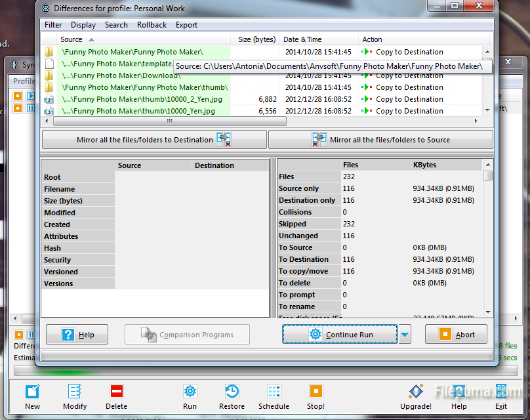Click the New profile icon
The image size is (530, 420).
click(32, 392)
